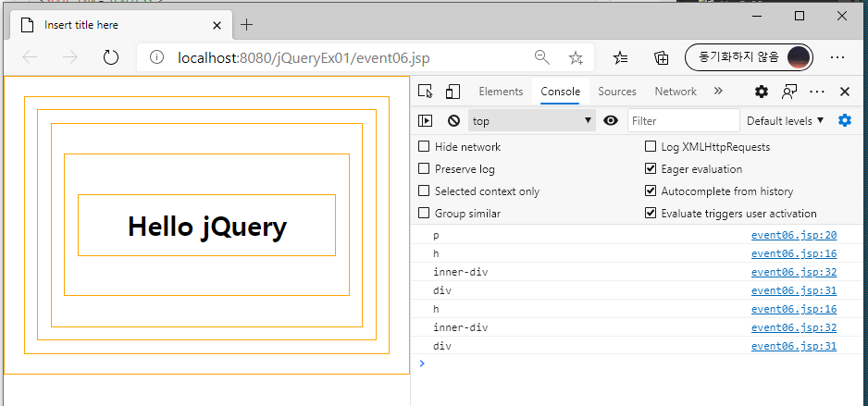
Task: Activate the inspect element picker
Action: click(x=425, y=92)
